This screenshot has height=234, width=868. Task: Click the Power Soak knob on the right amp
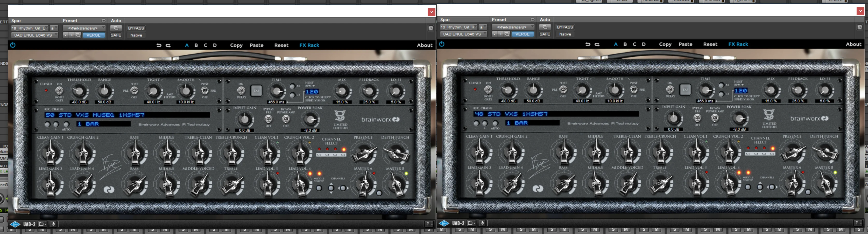click(x=739, y=118)
